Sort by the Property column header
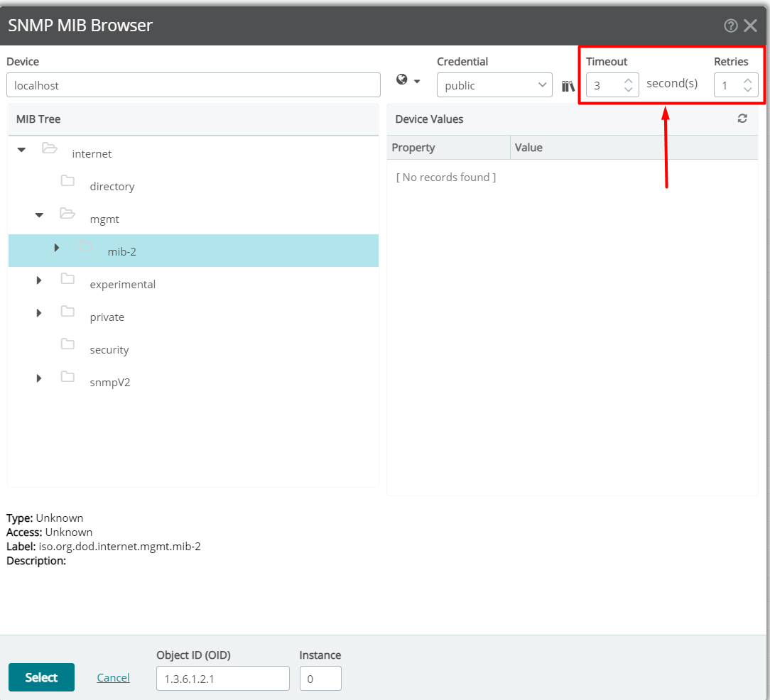The height and width of the screenshot is (700, 770). (413, 147)
